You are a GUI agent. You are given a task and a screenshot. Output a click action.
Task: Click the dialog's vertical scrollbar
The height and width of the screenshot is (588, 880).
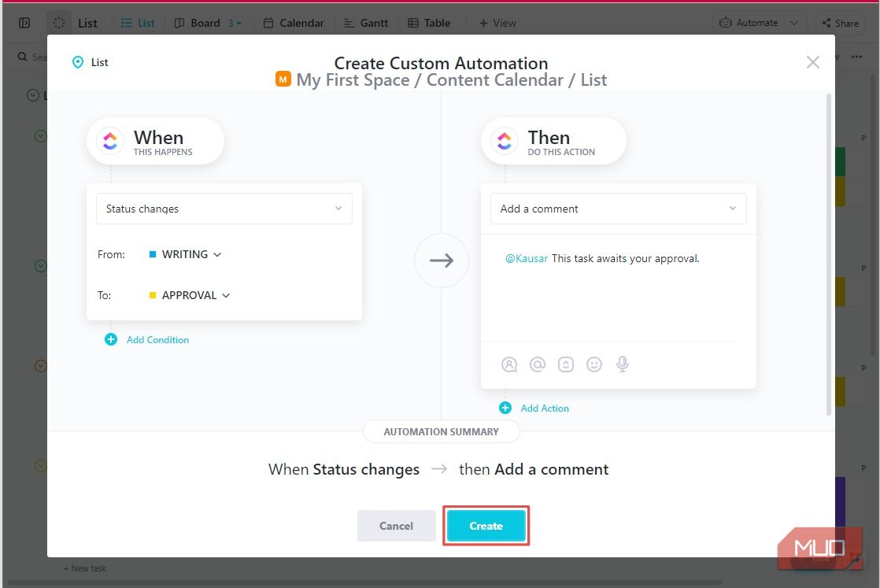pos(827,252)
